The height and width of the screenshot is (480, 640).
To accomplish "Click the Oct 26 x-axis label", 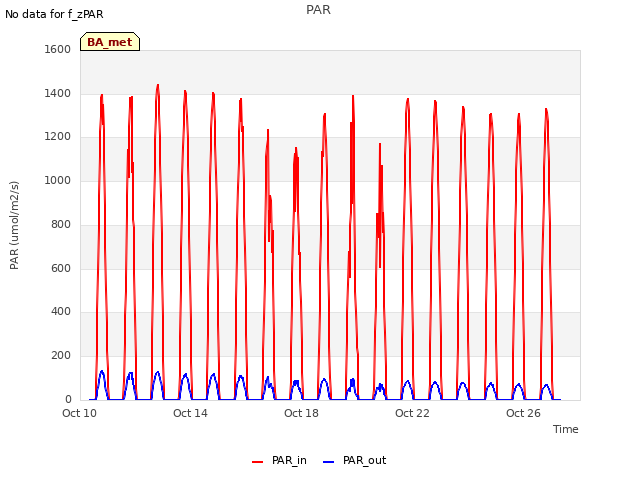I will pyautogui.click(x=523, y=413).
